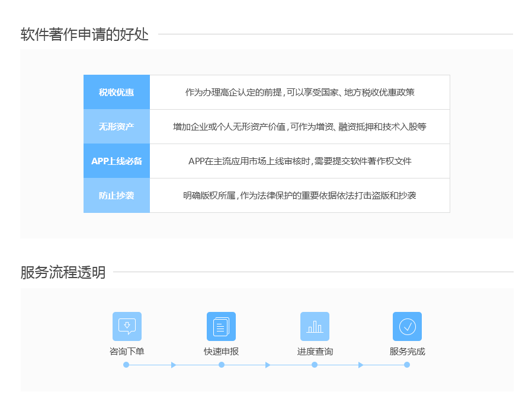This screenshot has width=532, height=408.
Task: Click the 咨询下单 download icon
Action: pos(127,326)
